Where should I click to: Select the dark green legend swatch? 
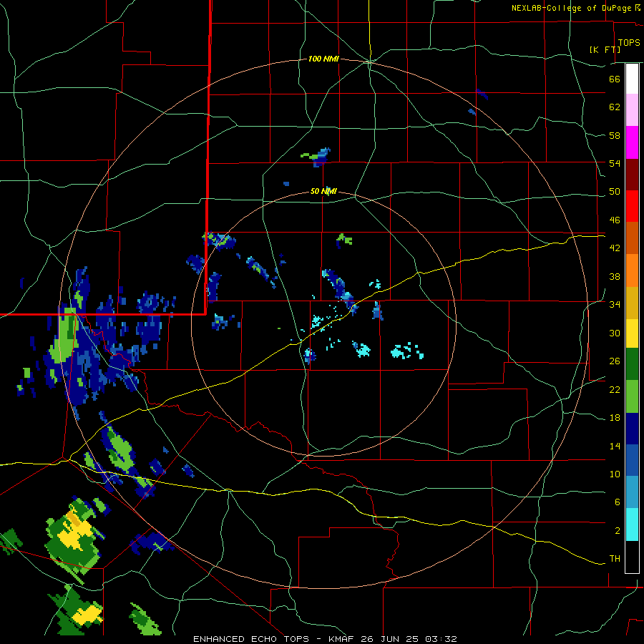point(632,364)
